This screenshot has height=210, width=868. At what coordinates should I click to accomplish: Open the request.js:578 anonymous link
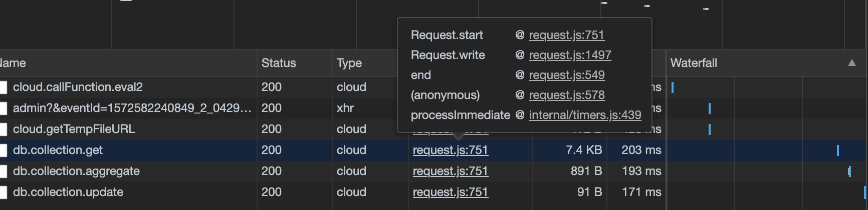567,95
